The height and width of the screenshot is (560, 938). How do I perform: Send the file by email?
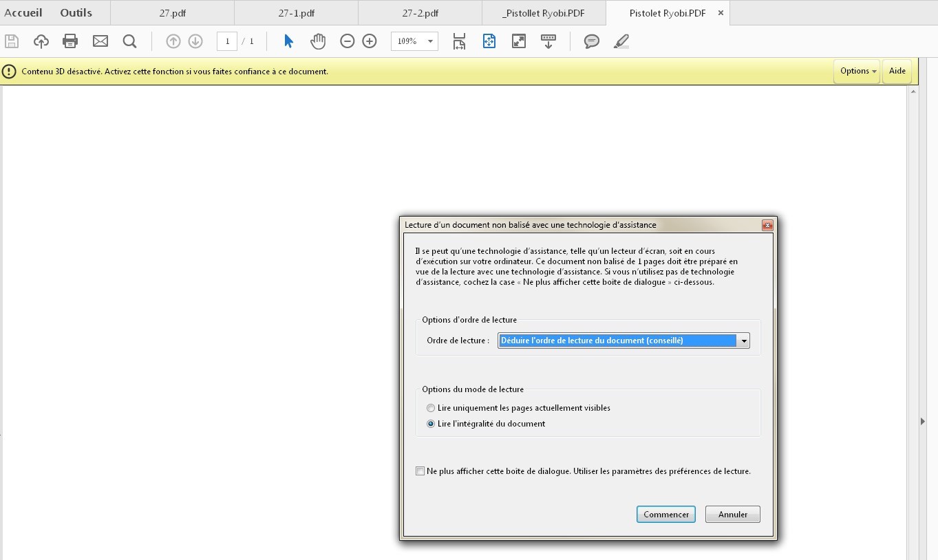click(x=100, y=41)
